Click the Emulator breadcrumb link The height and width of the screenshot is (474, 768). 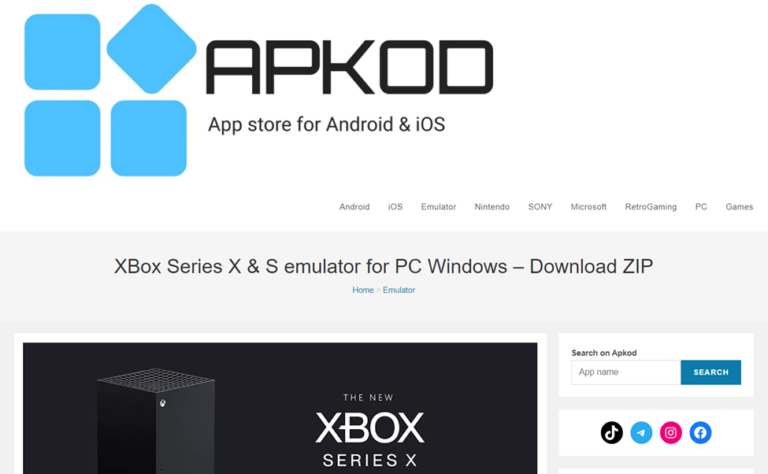pos(399,290)
